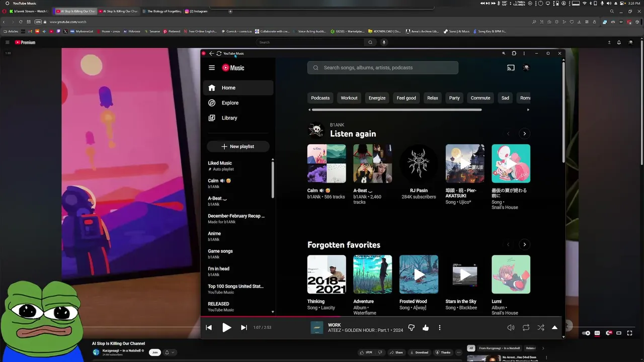Open the MyAnimeList bookmark

coord(82,31)
